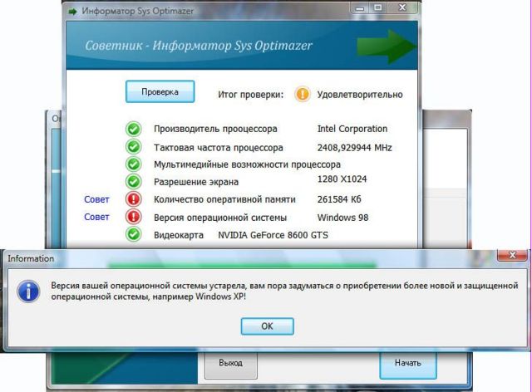532x392 pixels.
Task: Click the 261584 Кб memory value
Action: pyautogui.click(x=339, y=199)
